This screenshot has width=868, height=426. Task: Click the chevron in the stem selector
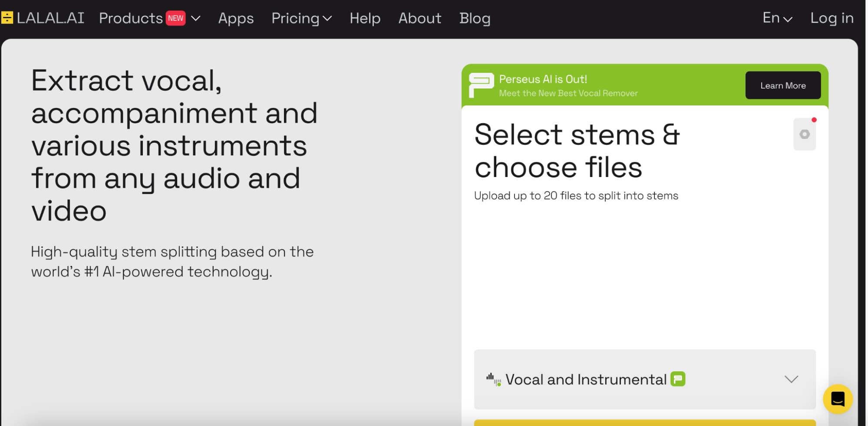[x=791, y=380]
